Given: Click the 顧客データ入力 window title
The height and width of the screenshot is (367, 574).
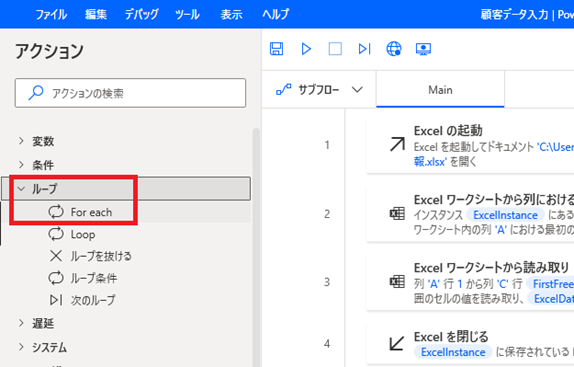Looking at the screenshot, I should coord(514,14).
